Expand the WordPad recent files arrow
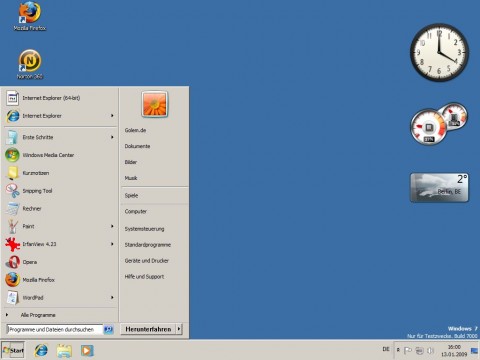 pos(112,297)
